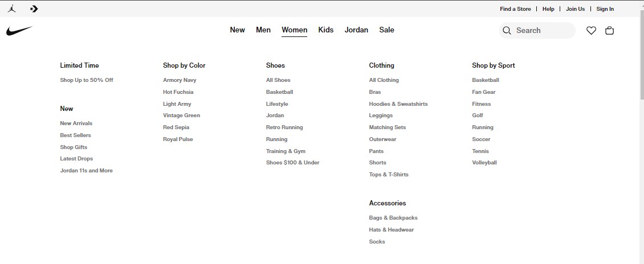The height and width of the screenshot is (264, 644).
Task: Open Favorites heart icon
Action: [591, 30]
